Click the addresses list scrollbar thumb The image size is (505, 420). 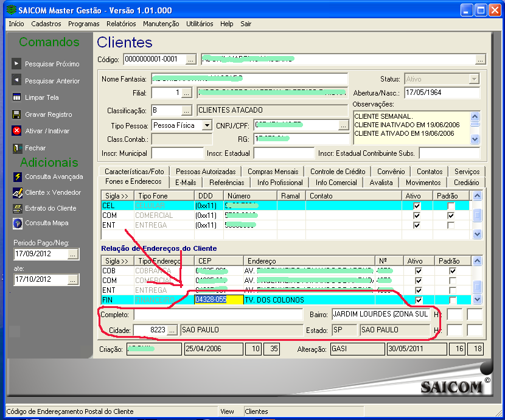[x=477, y=285]
